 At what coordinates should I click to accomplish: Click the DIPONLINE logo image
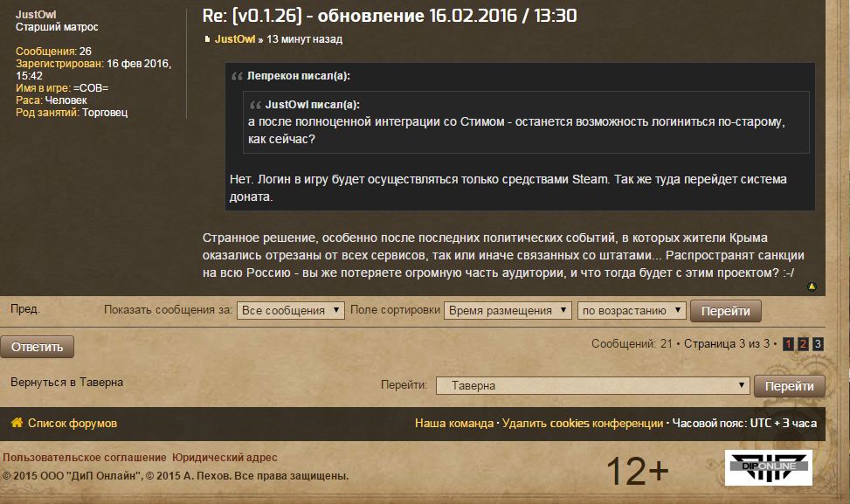pyautogui.click(x=768, y=467)
